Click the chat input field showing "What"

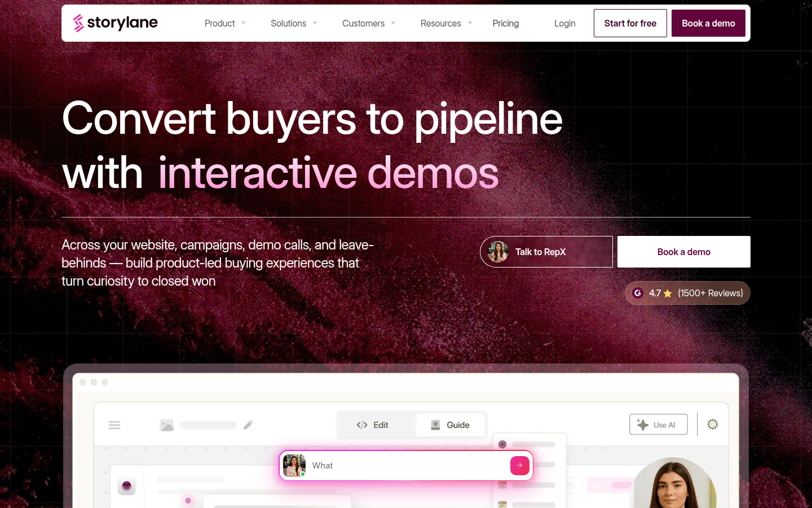click(x=407, y=466)
